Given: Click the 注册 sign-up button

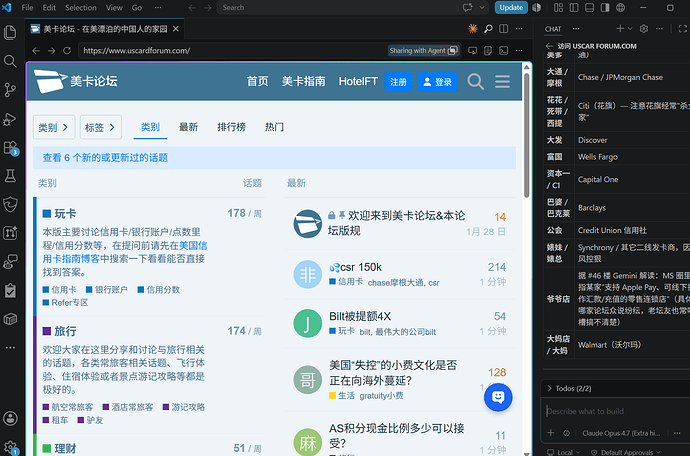Looking at the screenshot, I should click(398, 82).
